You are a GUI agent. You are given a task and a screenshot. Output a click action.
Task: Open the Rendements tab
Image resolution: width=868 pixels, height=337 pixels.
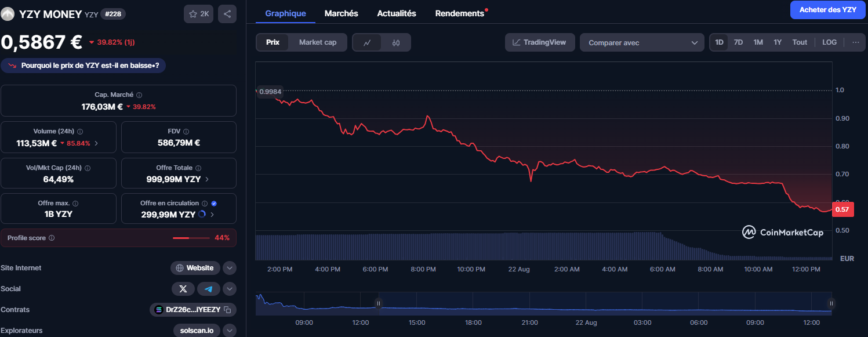[460, 13]
